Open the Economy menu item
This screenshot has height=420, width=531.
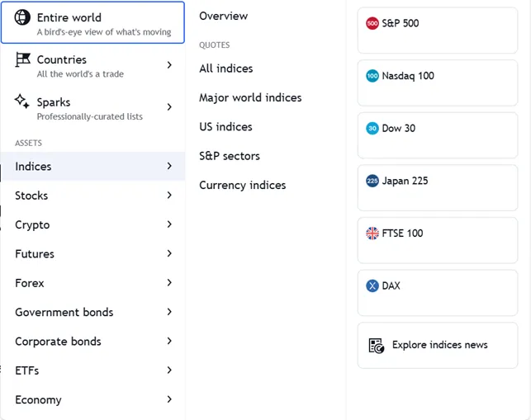pos(38,399)
